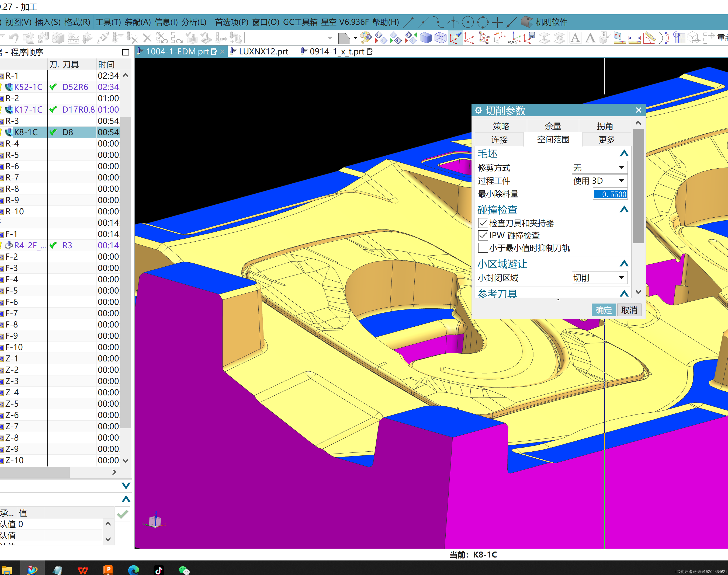Switch to the 余量 tab
Image resolution: width=728 pixels, height=575 pixels.
pos(553,126)
